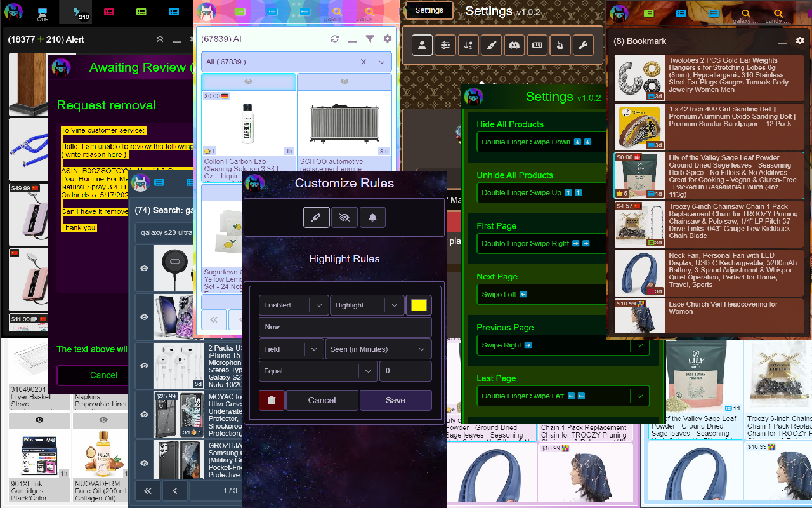Open the Field dropdown
Image resolution: width=812 pixels, height=508 pixels.
click(291, 349)
